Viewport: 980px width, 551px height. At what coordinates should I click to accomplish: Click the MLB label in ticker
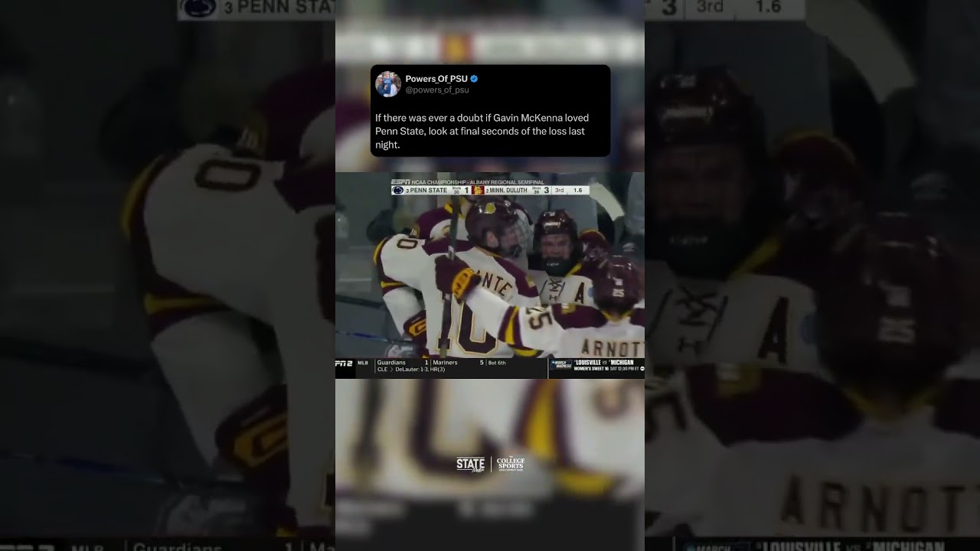[x=362, y=363]
